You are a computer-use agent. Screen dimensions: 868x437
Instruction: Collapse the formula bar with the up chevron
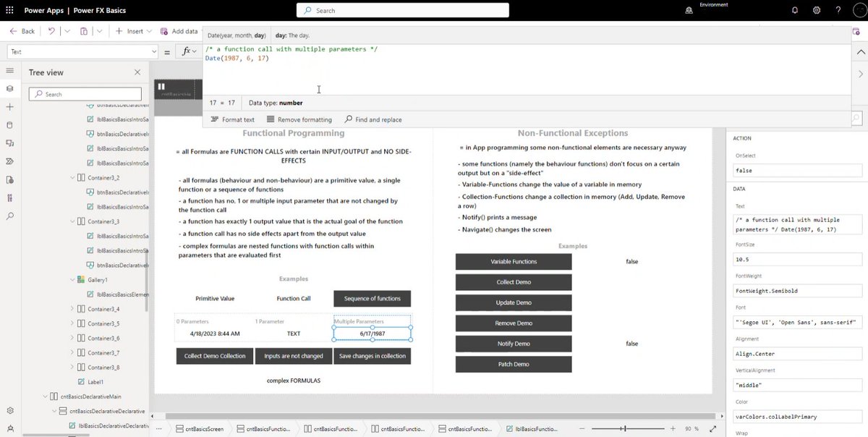point(860,52)
